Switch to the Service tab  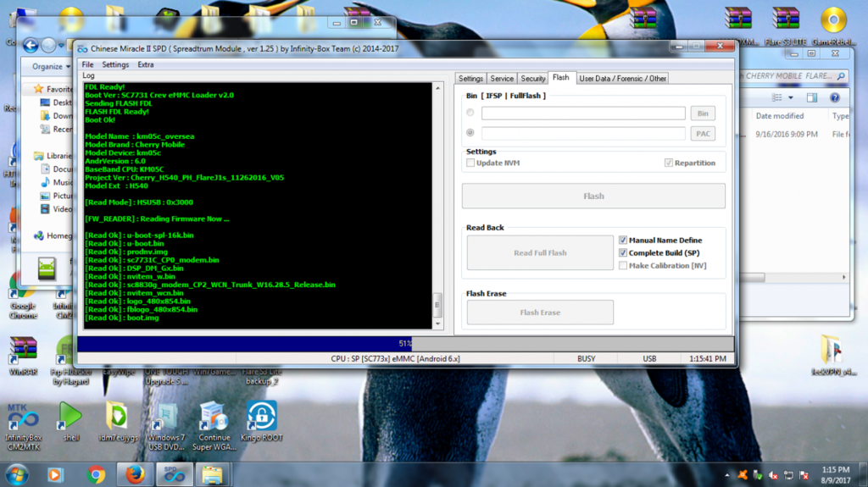(x=502, y=79)
